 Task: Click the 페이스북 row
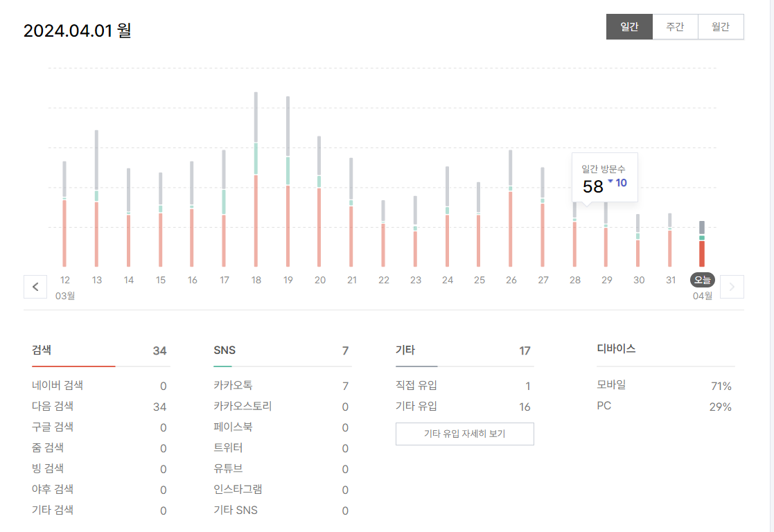[x=282, y=427]
